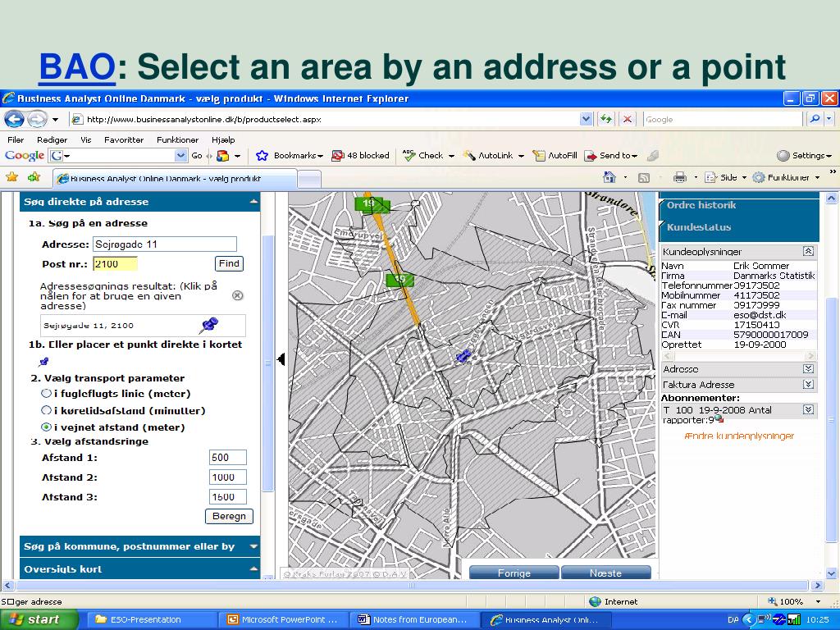Expand the Faktura Adresse section
Screen dimensions: 840x630
point(808,384)
